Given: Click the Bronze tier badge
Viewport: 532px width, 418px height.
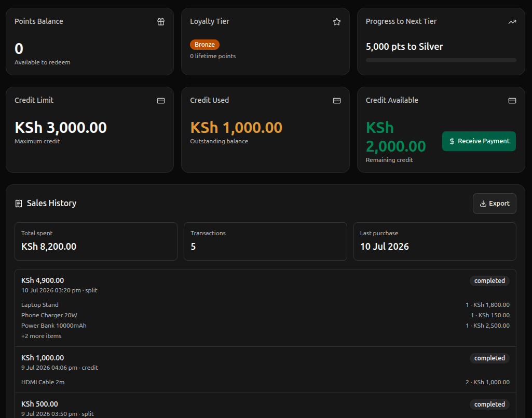Looking at the screenshot, I should coord(204,45).
